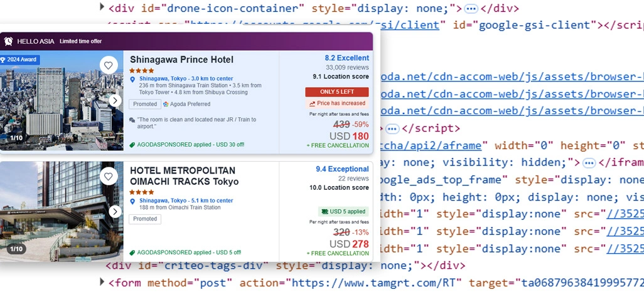
Task: Show next photo of Hotel Metropolitan Oimachi
Action: [115, 212]
